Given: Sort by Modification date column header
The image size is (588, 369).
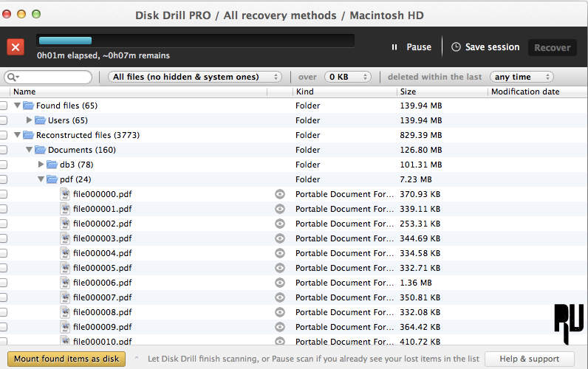Looking at the screenshot, I should pos(525,92).
